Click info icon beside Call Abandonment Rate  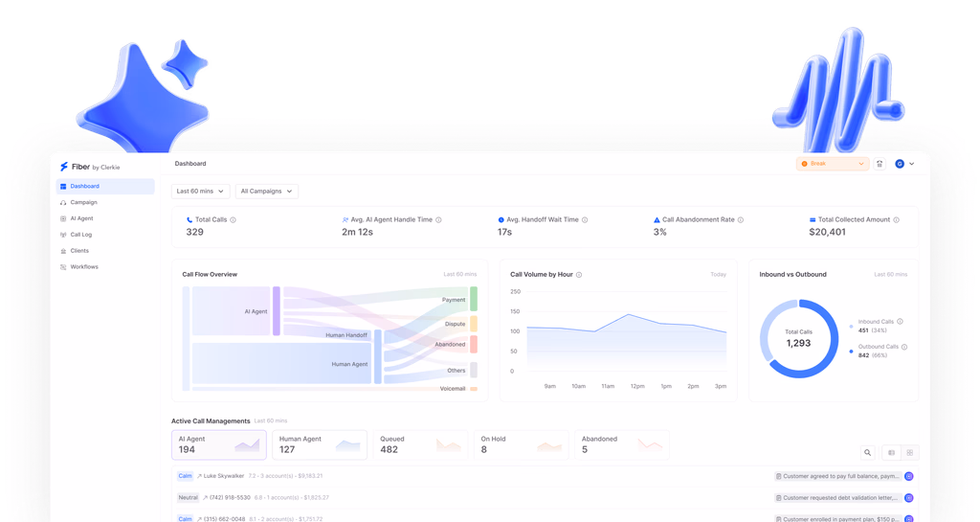click(x=741, y=220)
